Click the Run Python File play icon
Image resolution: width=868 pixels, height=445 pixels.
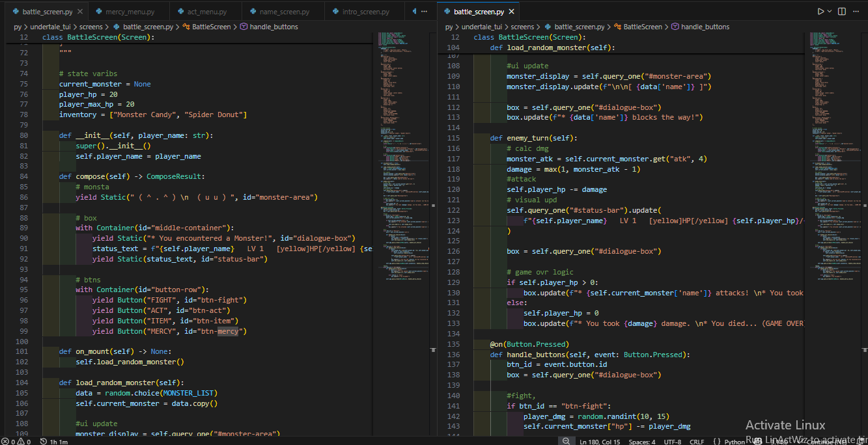tap(820, 12)
